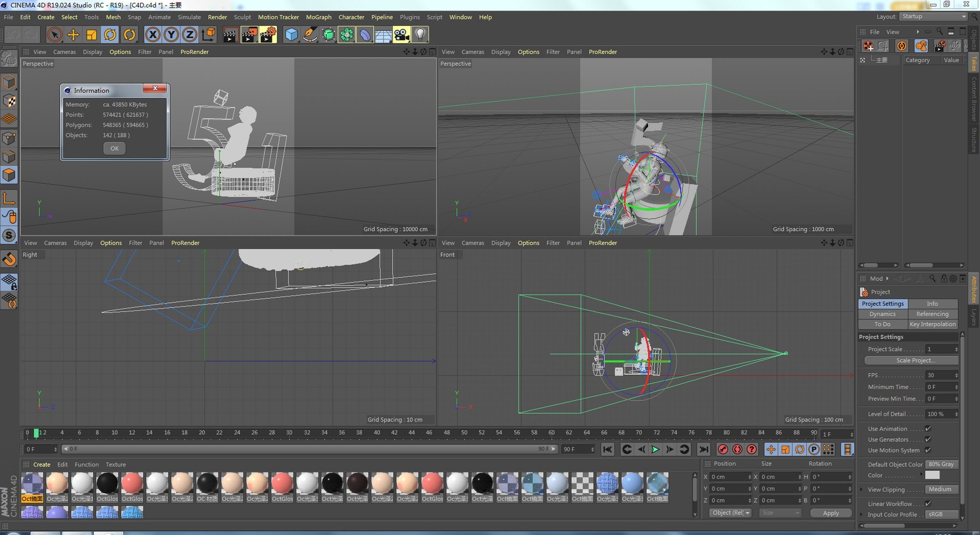
Task: Lock the X axis icon
Action: click(x=153, y=35)
